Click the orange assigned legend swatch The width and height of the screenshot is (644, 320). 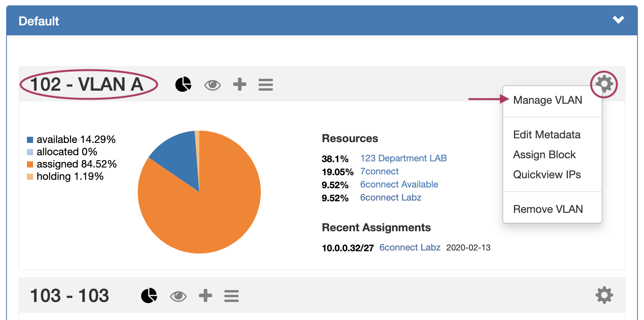point(30,164)
